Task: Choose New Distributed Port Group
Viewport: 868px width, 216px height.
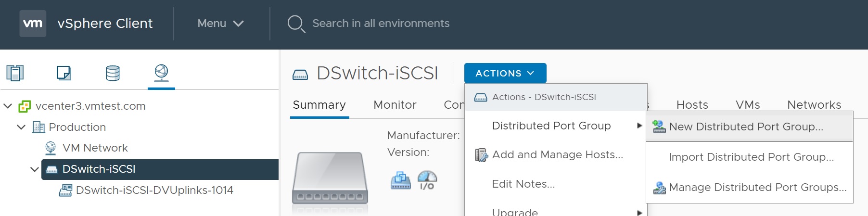Action: click(x=746, y=127)
